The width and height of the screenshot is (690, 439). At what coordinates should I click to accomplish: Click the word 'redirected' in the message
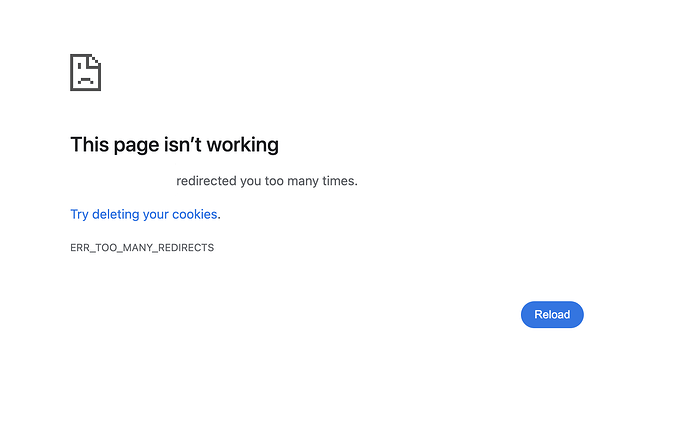[x=206, y=181]
